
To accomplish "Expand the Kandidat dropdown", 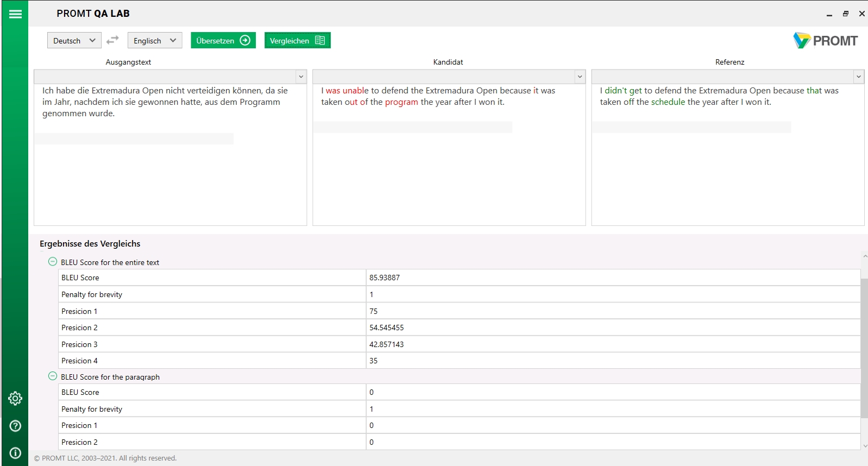I will (580, 77).
